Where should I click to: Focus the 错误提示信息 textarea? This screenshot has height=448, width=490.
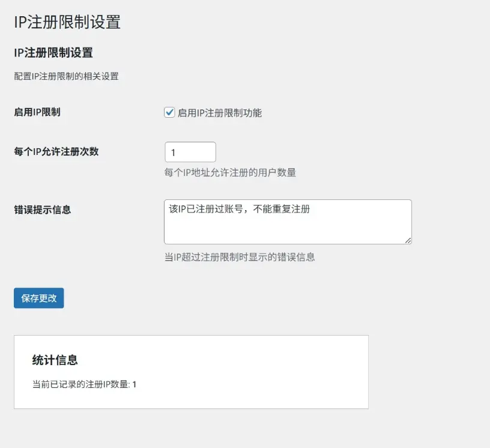(x=288, y=228)
